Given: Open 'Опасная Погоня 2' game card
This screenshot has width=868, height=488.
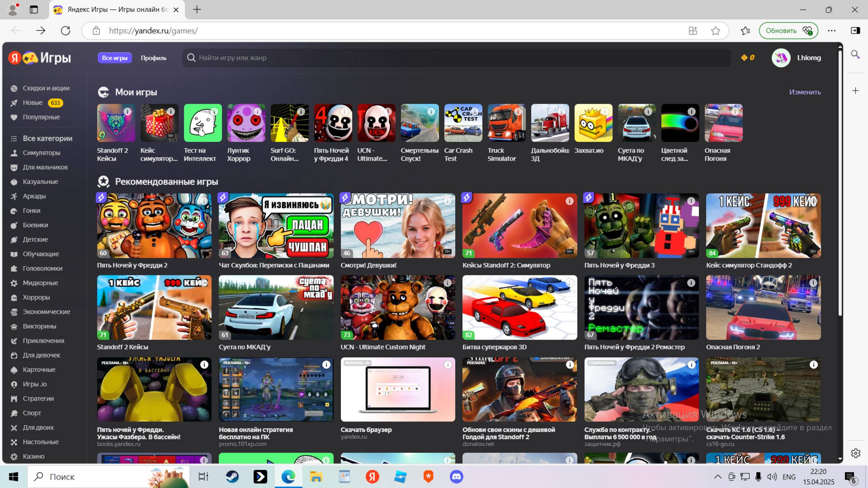Looking at the screenshot, I should point(763,308).
